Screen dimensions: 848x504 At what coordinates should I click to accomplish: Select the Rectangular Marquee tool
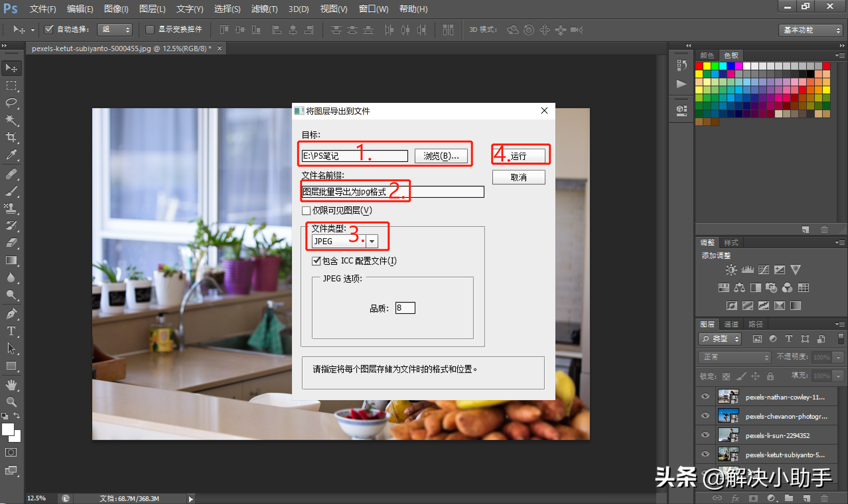(12, 85)
